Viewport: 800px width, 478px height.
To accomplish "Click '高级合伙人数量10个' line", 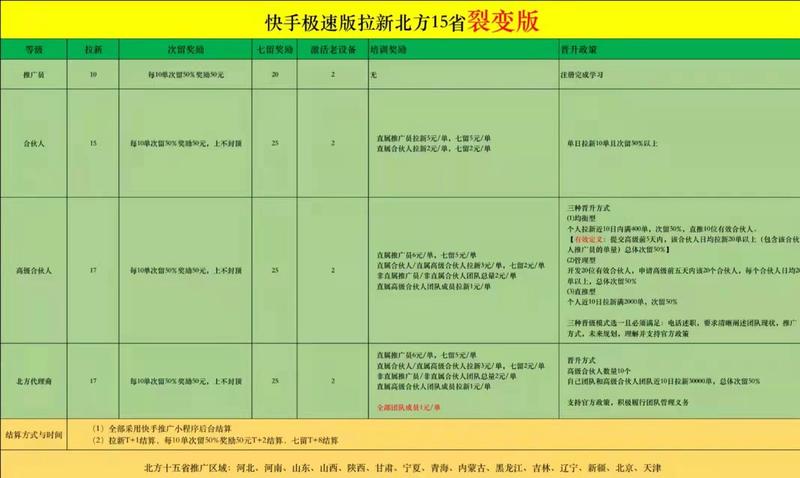I will 599,371.
